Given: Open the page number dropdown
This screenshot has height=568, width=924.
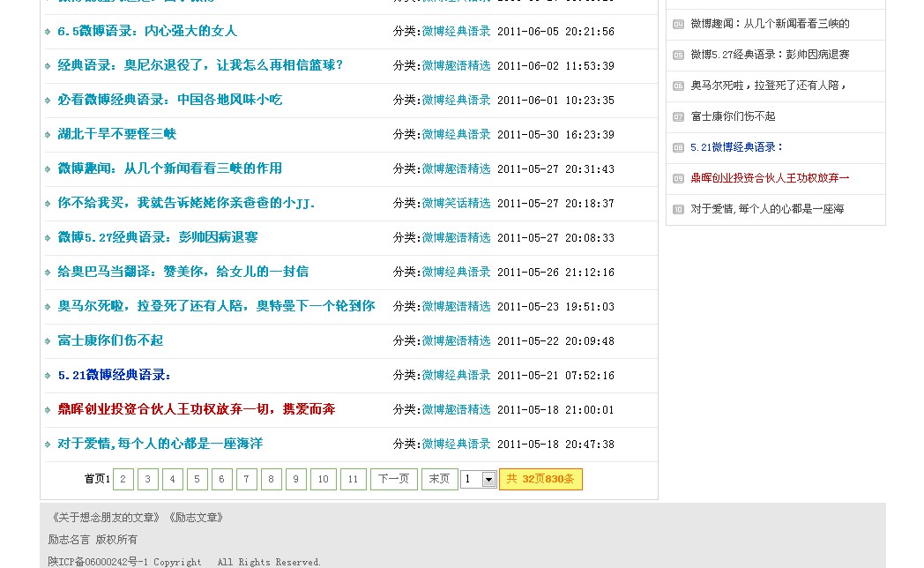Looking at the screenshot, I should pyautogui.click(x=479, y=479).
